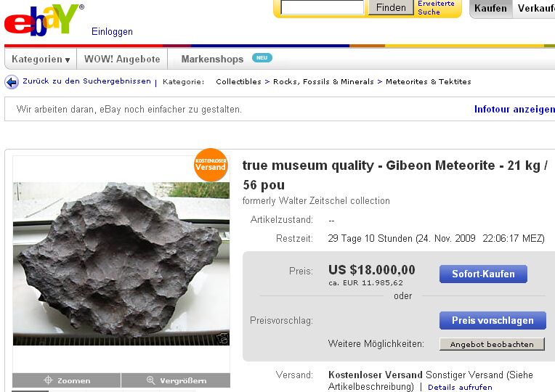
Task: Click the blue back arrow icon
Action: pyautogui.click(x=12, y=82)
